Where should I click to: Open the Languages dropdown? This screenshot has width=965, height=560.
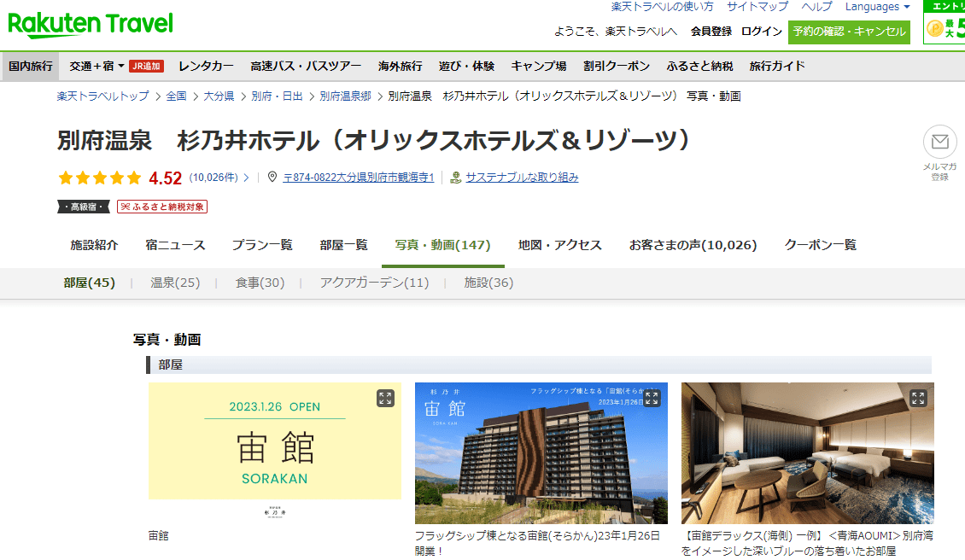coord(877,7)
